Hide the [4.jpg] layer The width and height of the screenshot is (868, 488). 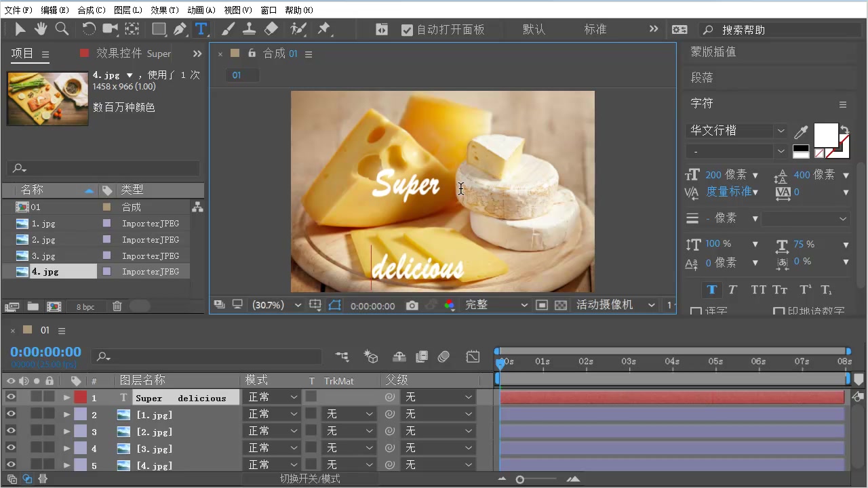click(11, 465)
